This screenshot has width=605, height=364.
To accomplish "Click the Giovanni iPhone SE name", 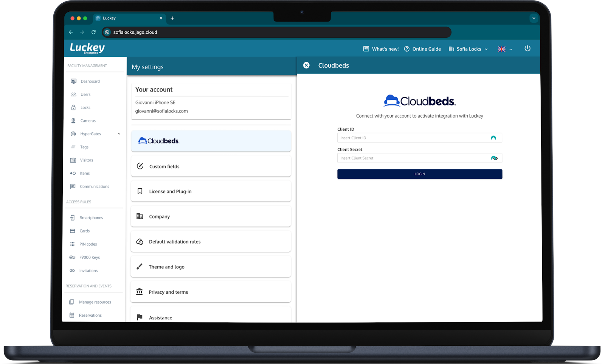I will coord(155,102).
